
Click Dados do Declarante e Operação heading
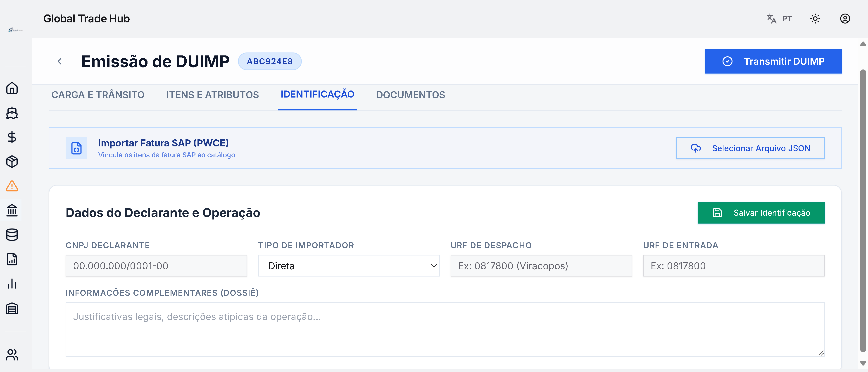click(x=163, y=213)
